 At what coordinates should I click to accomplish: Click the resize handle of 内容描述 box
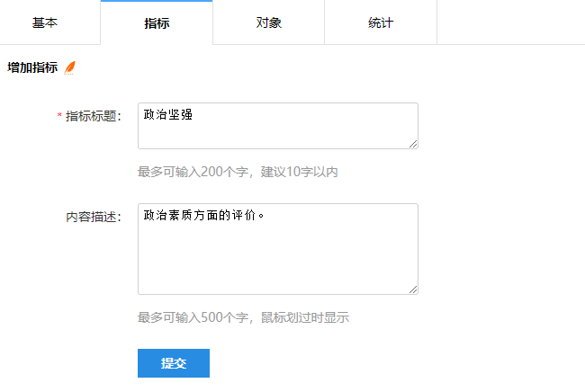click(x=413, y=290)
